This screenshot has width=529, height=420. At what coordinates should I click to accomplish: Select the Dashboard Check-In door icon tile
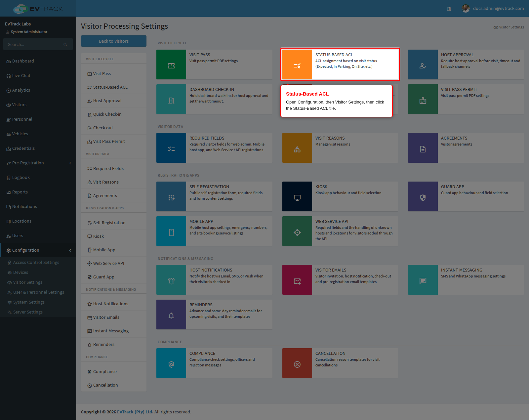click(x=171, y=99)
